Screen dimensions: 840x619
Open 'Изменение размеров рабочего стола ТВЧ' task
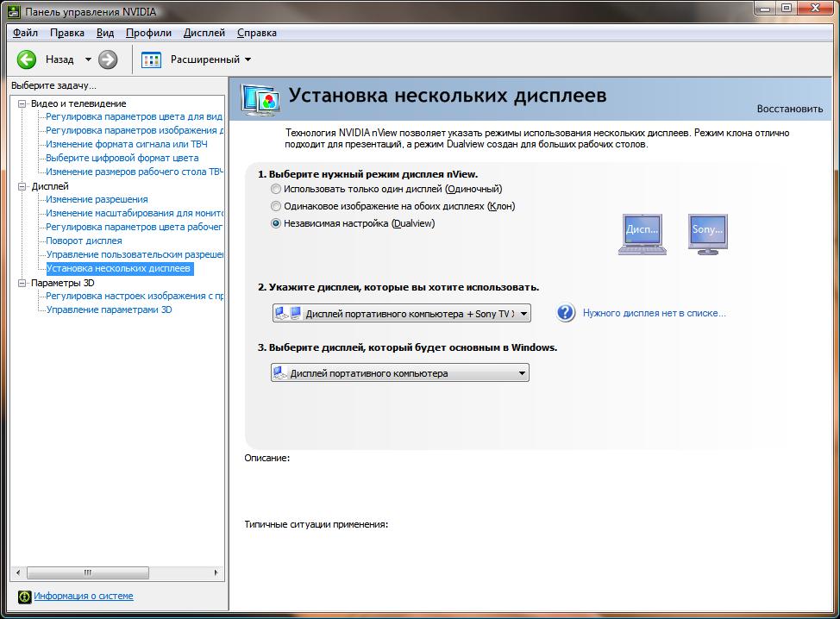tap(135, 172)
